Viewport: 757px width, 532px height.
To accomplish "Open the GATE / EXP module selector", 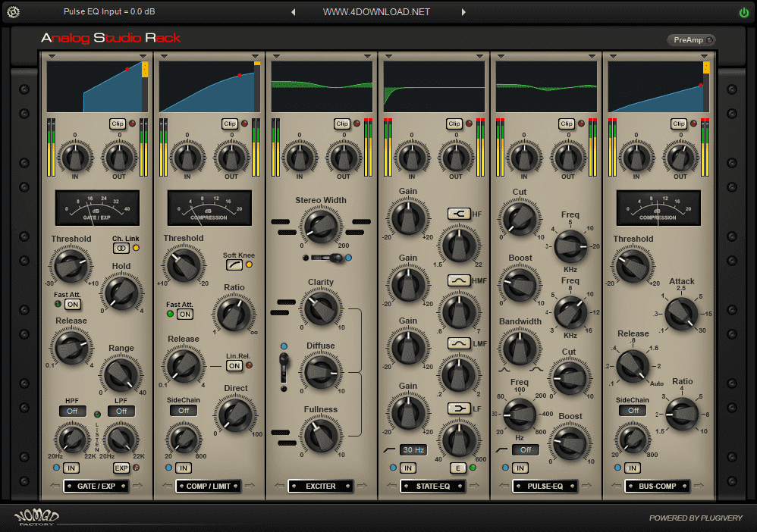I will coord(96,487).
